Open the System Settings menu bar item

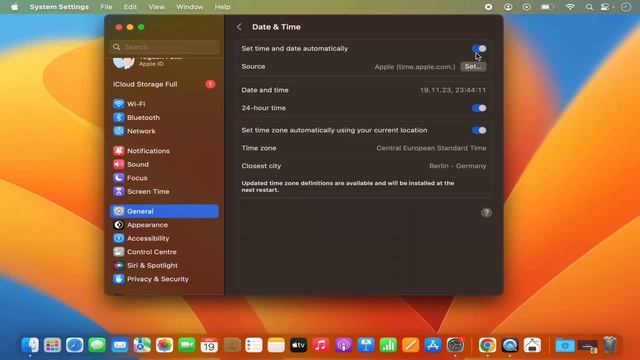(59, 7)
